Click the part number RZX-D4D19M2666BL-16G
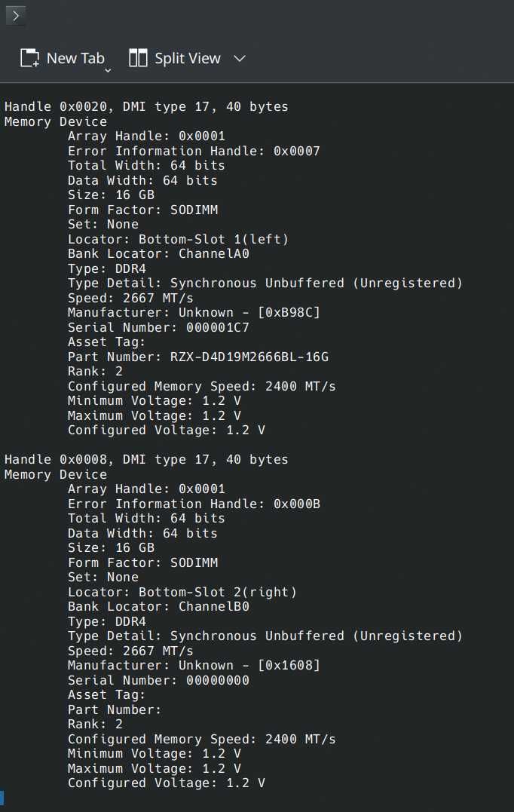The image size is (514, 812). pyautogui.click(x=249, y=357)
